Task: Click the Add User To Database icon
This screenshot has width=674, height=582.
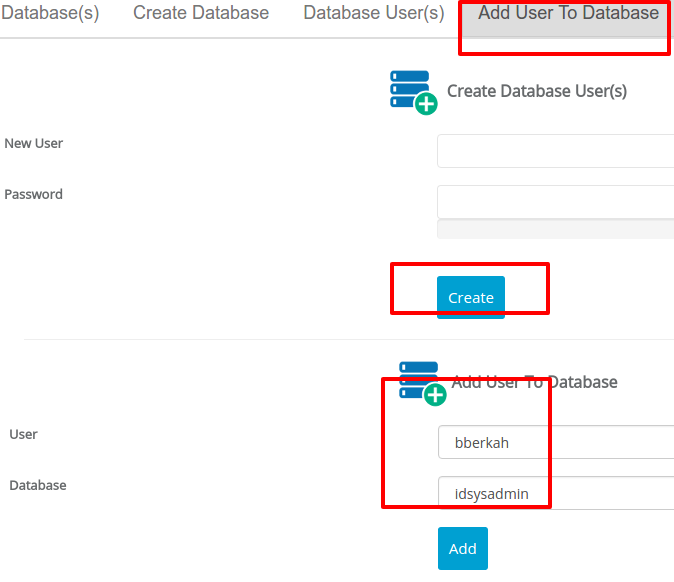Action: coord(423,383)
